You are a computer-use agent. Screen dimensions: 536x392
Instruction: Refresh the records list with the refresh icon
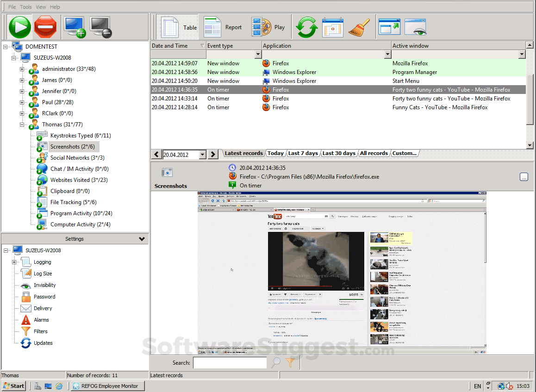(x=306, y=27)
